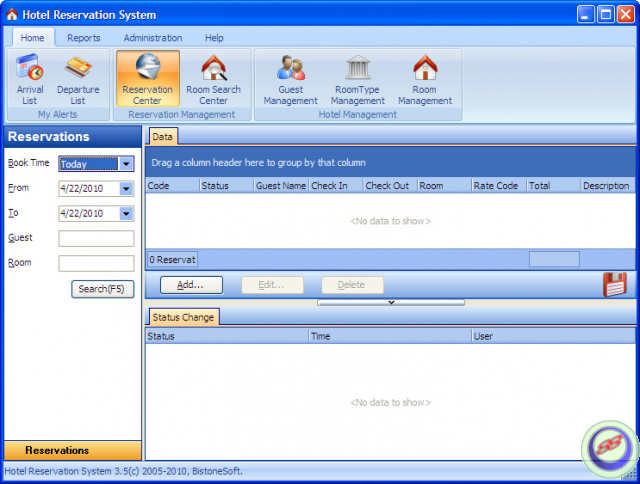This screenshot has height=484, width=640.
Task: Select the Data tab
Action: (162, 137)
